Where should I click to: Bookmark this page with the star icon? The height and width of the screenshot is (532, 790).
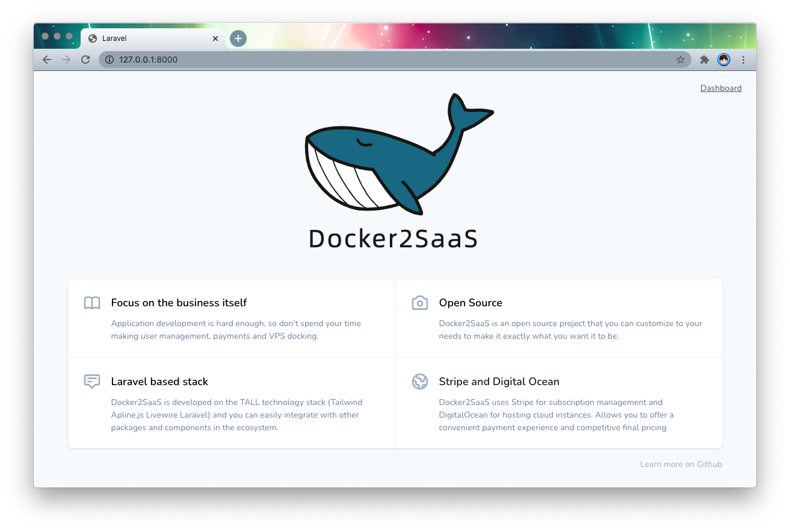coord(680,60)
